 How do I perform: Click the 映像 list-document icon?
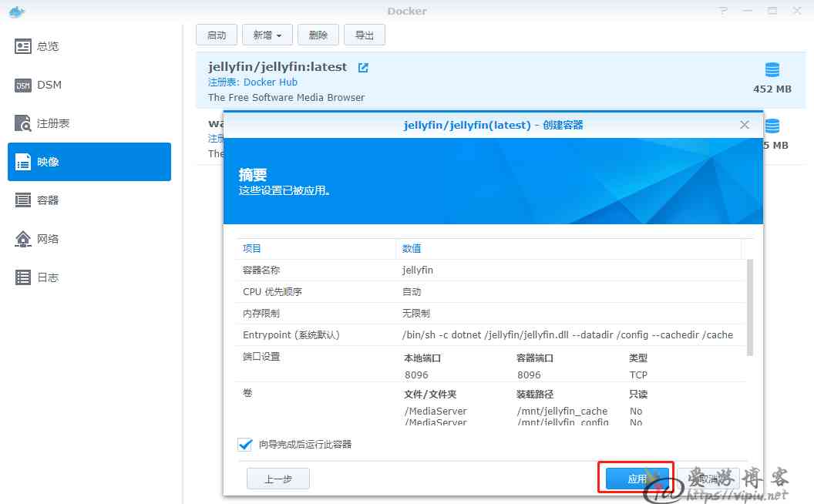point(23,162)
